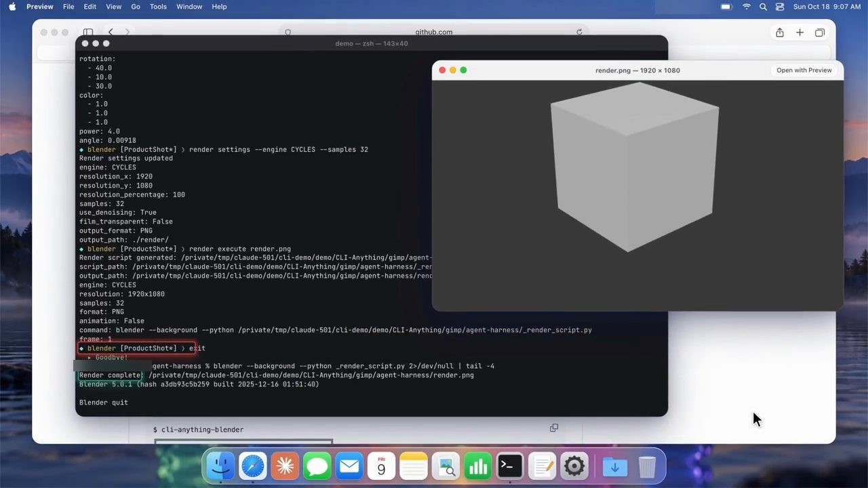This screenshot has height=488, width=868.
Task: Click the 'angle: 0.00918' line
Action: click(x=108, y=140)
